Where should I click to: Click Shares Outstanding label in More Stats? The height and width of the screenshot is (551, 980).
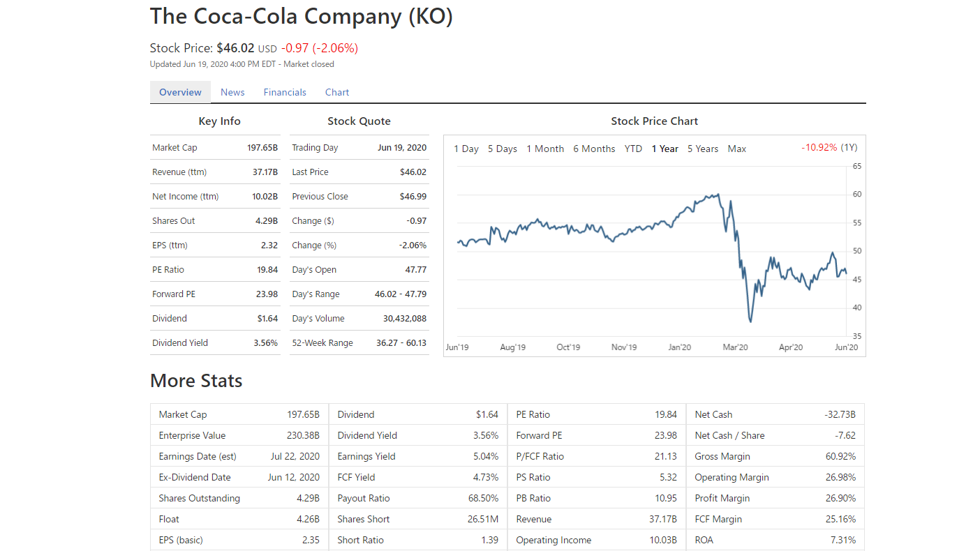199,499
